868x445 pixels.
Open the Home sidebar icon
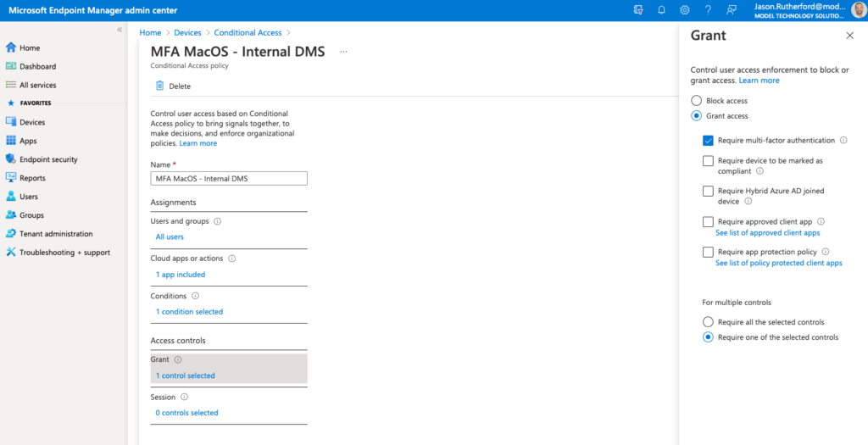(10, 47)
